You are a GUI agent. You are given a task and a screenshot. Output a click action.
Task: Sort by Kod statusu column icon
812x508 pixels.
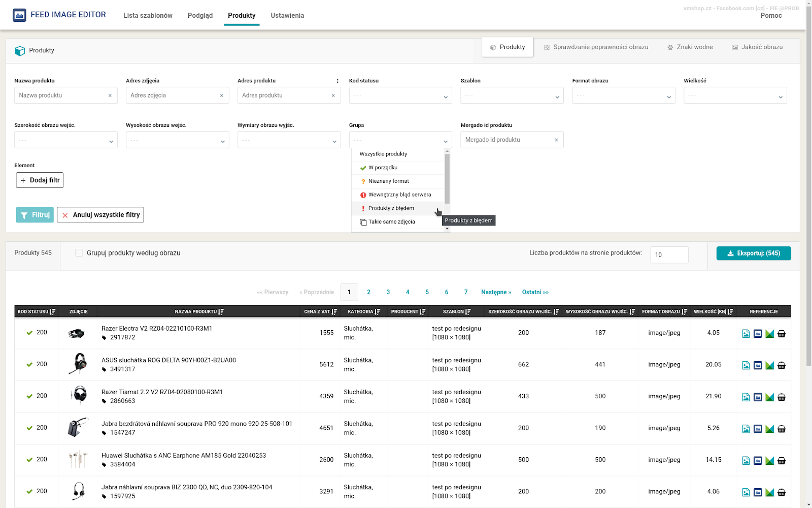[53, 312]
